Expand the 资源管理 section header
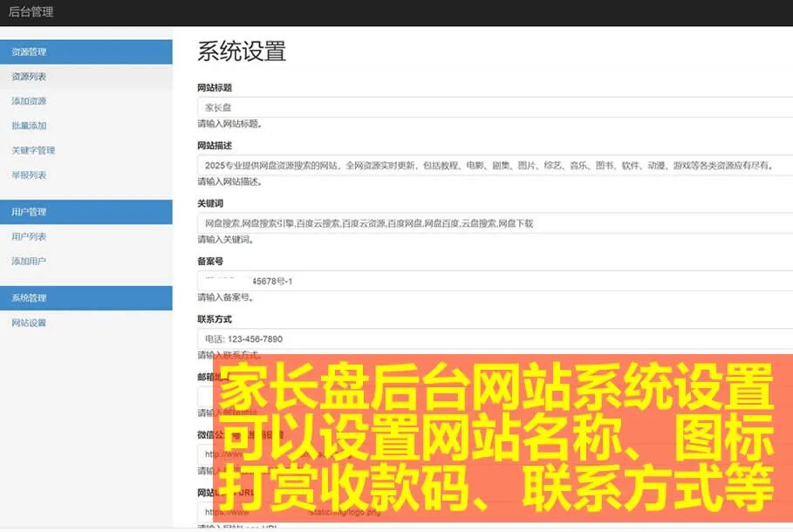The image size is (793, 532). pos(31,51)
